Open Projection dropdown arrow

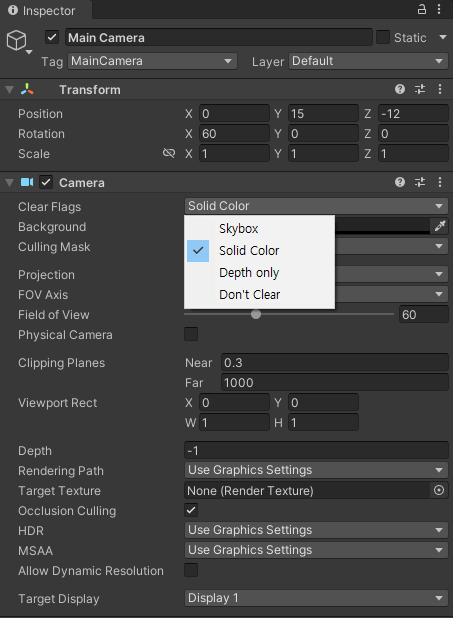[x=439, y=274]
